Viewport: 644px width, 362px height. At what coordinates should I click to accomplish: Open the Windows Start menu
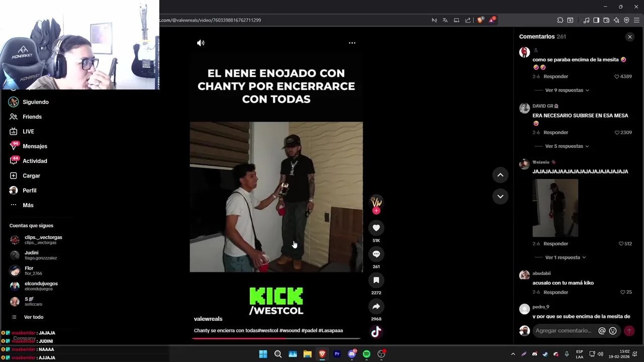pos(263,354)
